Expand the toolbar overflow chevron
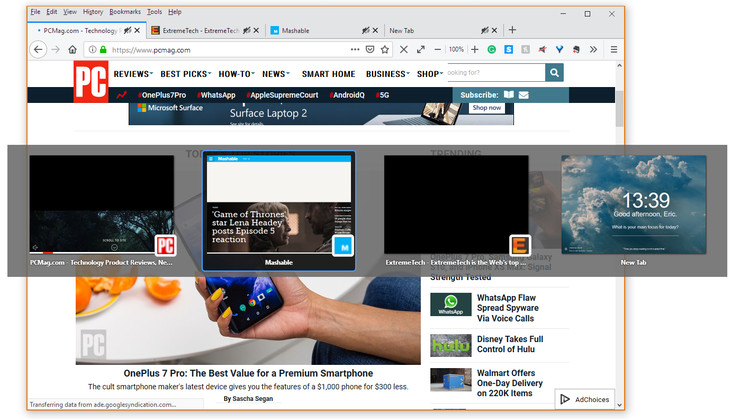This screenshot has height=419, width=740. 593,50
